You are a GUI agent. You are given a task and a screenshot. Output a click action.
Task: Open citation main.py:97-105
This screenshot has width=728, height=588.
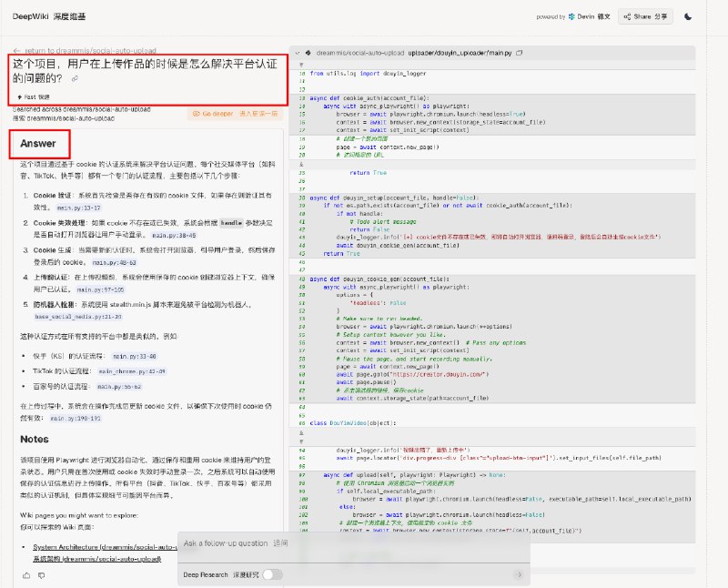click(100, 289)
